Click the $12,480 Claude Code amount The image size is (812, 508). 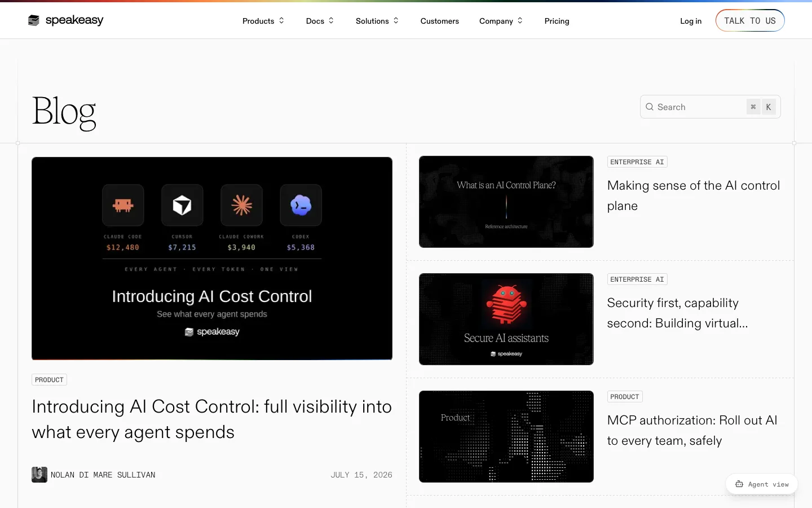click(x=123, y=247)
